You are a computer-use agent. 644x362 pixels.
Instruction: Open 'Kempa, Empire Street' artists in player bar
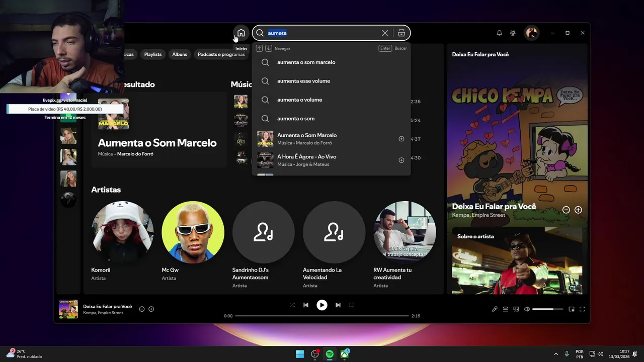103,313
